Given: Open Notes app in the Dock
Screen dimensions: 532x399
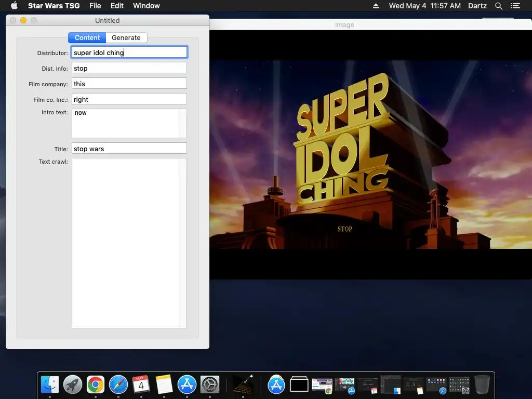Looking at the screenshot, I should [x=164, y=384].
